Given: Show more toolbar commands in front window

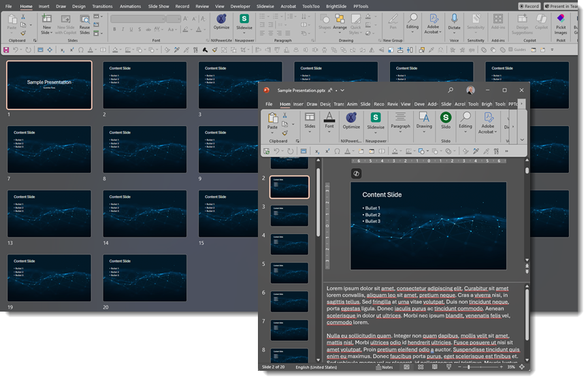Looking at the screenshot, I should point(506,151).
